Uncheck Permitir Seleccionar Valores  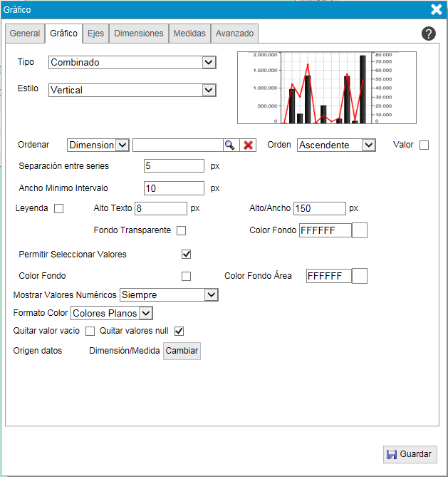[x=187, y=254]
